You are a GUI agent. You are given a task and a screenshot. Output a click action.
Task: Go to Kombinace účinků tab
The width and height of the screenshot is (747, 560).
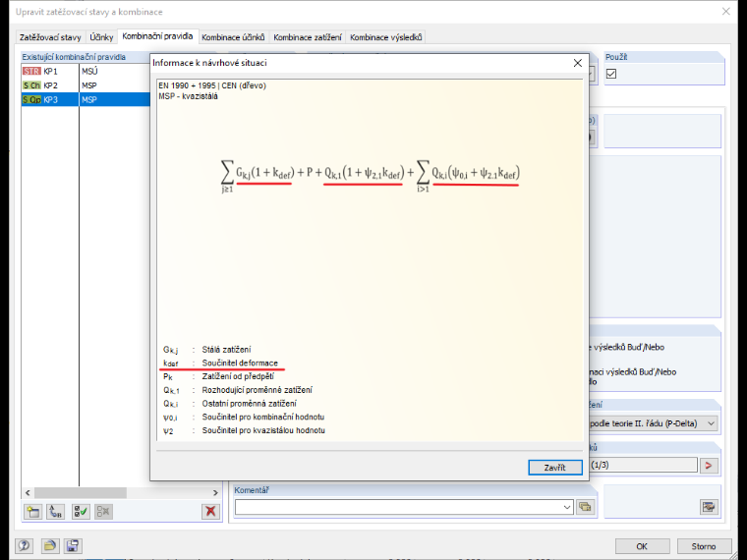[233, 37]
